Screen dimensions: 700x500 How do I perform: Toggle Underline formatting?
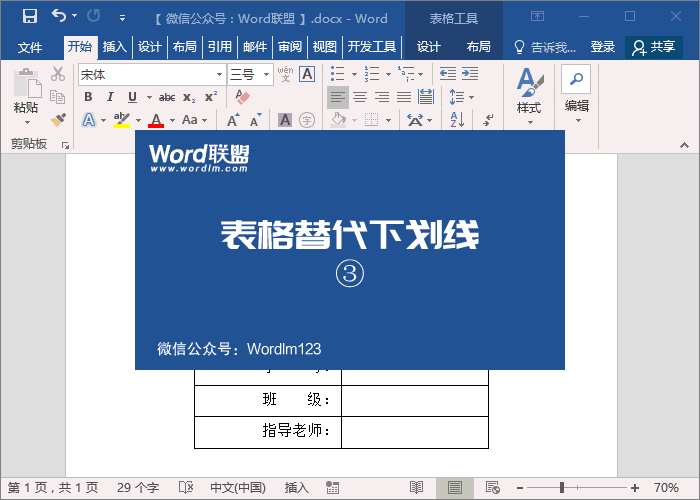(132, 97)
